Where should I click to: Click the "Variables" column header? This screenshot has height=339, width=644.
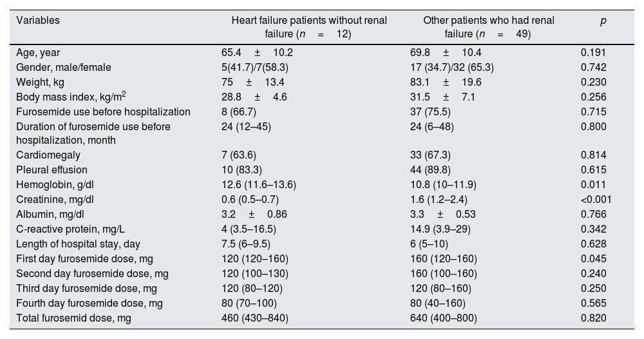(38, 21)
